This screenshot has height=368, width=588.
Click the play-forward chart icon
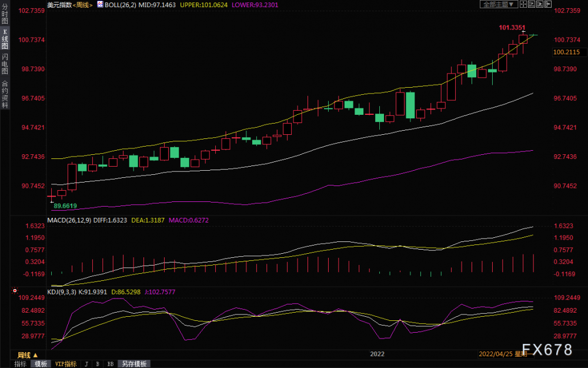point(540,4)
